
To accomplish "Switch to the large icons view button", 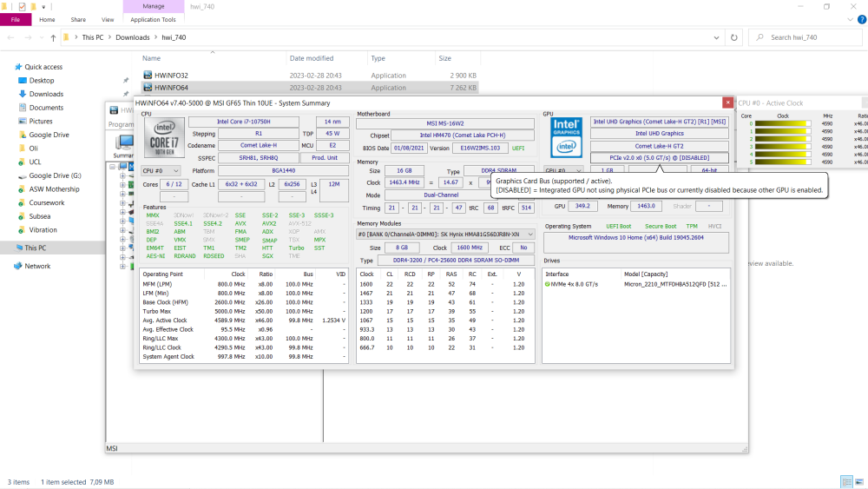I will pyautogui.click(x=860, y=482).
